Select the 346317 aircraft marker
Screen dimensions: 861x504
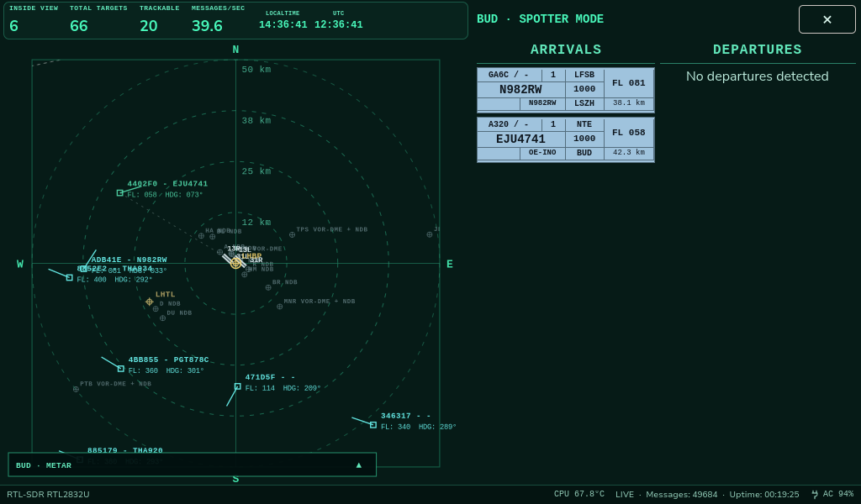pos(373,425)
